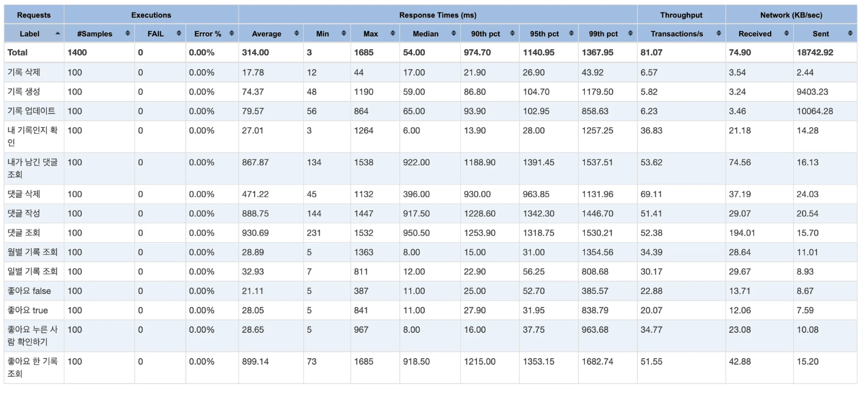Screen dimensions: 868x393
Task: Click min value 12 in 기록 삭제
Action: point(312,72)
